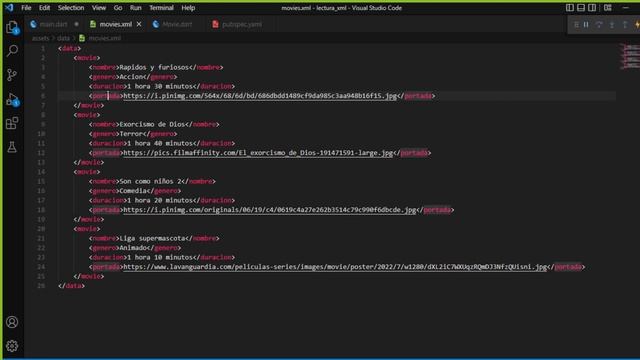
Task: Click the text '1 hora 10 minutos'
Action: 159,258
